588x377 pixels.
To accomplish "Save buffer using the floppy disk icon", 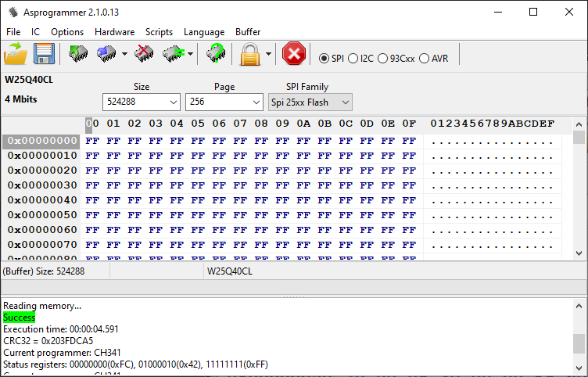I will tap(44, 55).
